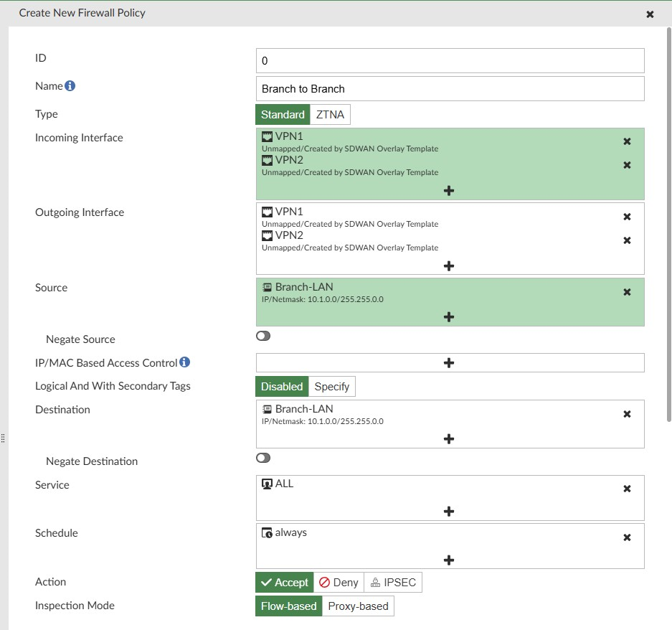Remove VPN2 from Outgoing Interface
The height and width of the screenshot is (630, 672).
tap(627, 240)
